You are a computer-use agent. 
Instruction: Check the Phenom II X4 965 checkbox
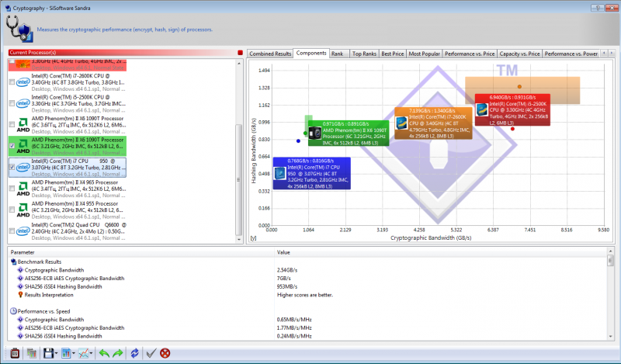point(12,189)
